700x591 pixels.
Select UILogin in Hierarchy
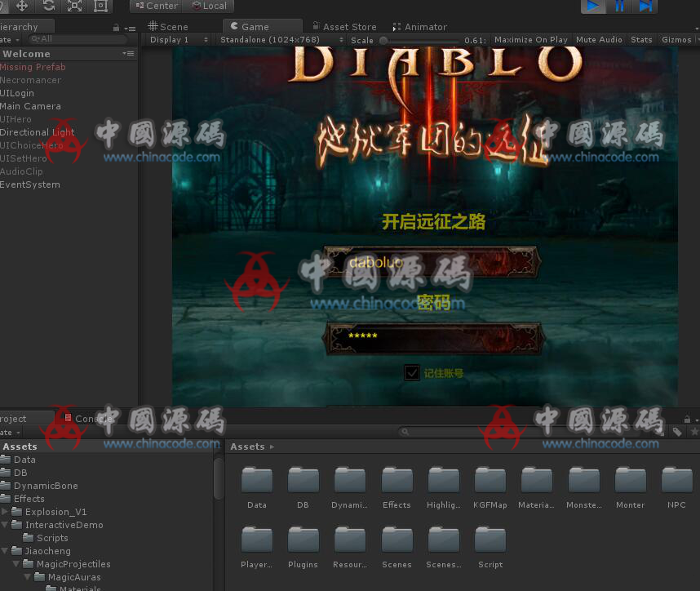click(x=17, y=93)
